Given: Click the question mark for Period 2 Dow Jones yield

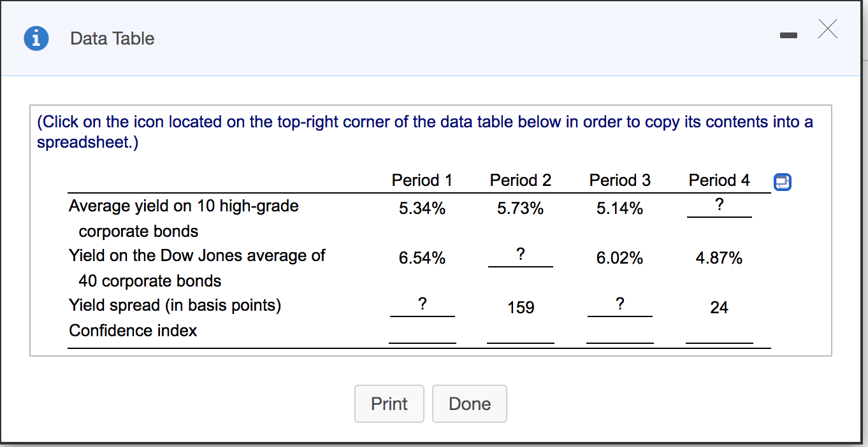Looking at the screenshot, I should pyautogui.click(x=520, y=255).
